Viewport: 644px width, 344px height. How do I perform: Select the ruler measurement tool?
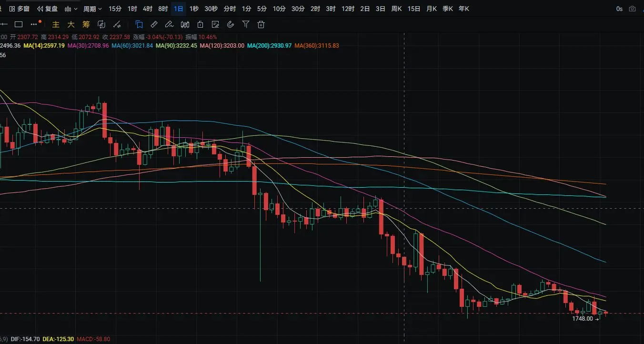point(154,24)
